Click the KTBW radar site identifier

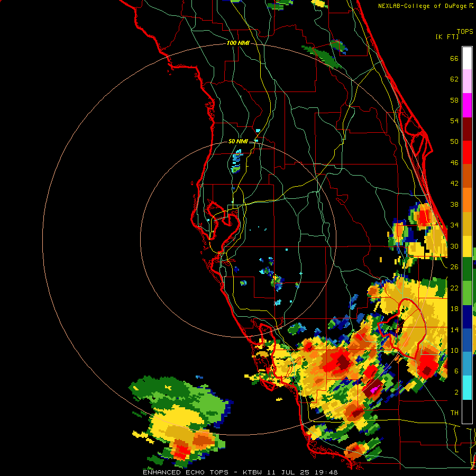click(x=252, y=472)
